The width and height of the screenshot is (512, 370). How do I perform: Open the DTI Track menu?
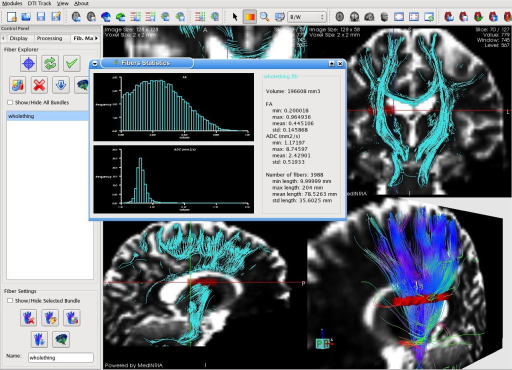(x=40, y=3)
